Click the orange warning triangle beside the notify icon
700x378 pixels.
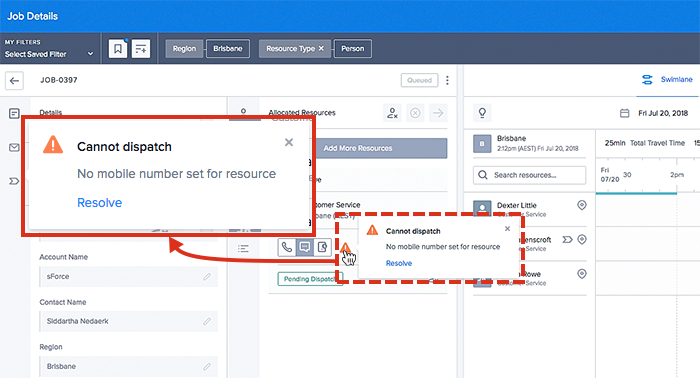[x=346, y=248]
